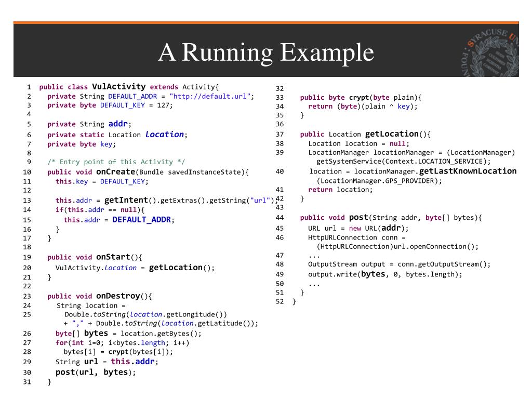Click the Location.getLatitude() call
The height and width of the screenshot is (399, 532).
click(x=208, y=323)
